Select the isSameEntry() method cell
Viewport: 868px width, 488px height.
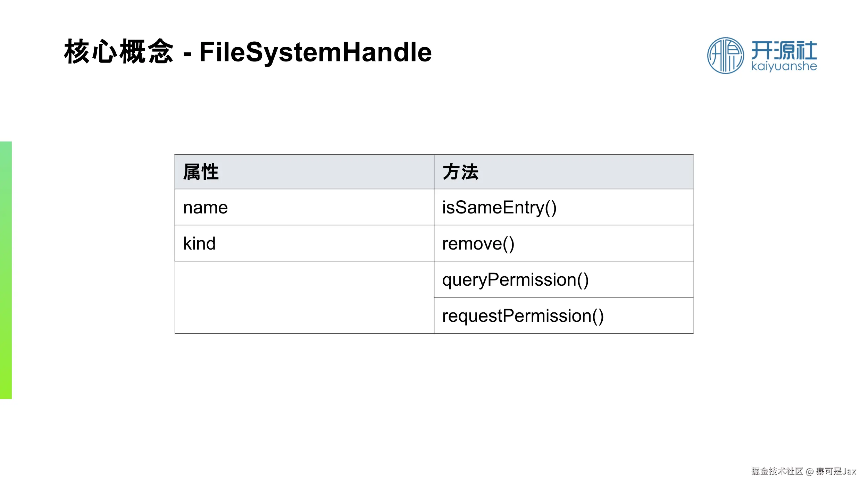point(564,207)
